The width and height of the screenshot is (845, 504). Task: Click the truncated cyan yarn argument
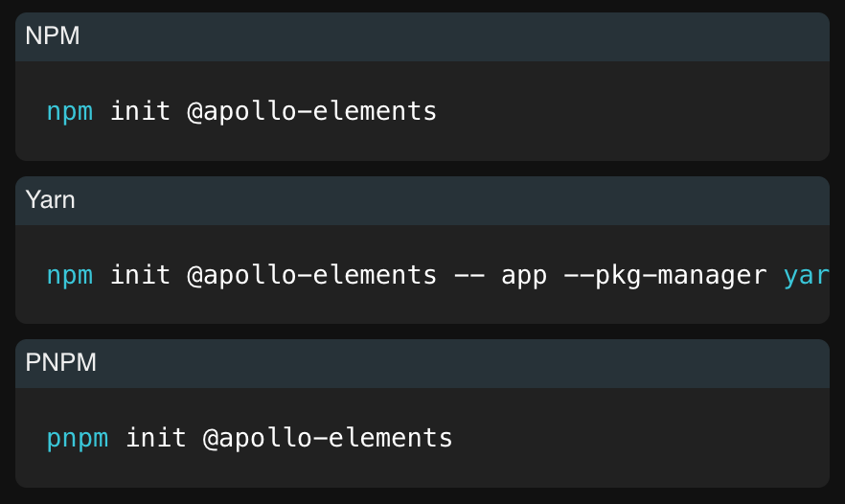click(806, 275)
